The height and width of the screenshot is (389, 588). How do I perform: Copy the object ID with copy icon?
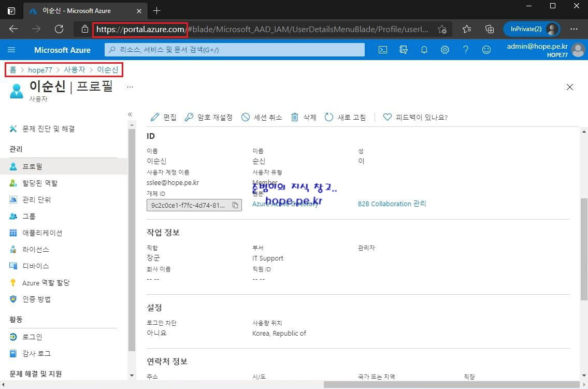(235, 205)
